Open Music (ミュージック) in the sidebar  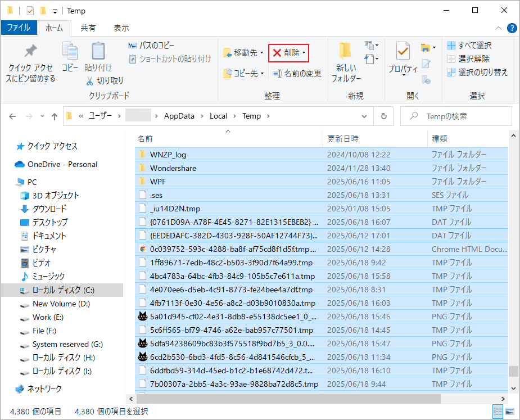click(43, 277)
